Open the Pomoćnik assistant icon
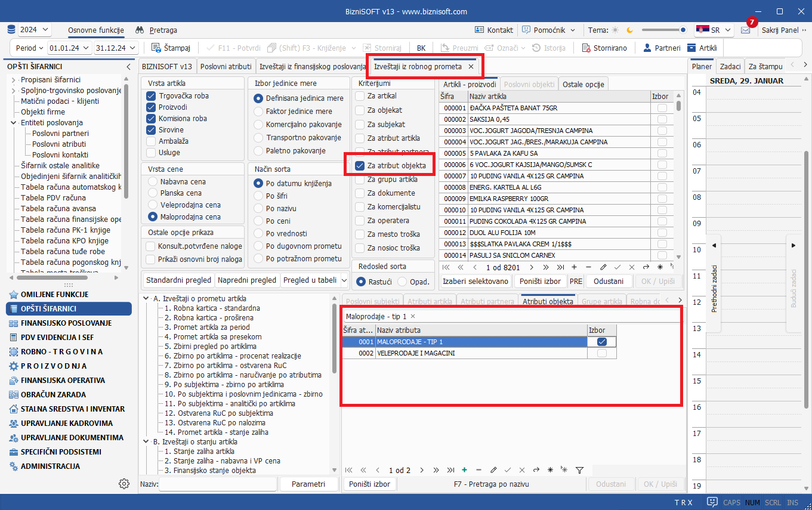 click(526, 30)
